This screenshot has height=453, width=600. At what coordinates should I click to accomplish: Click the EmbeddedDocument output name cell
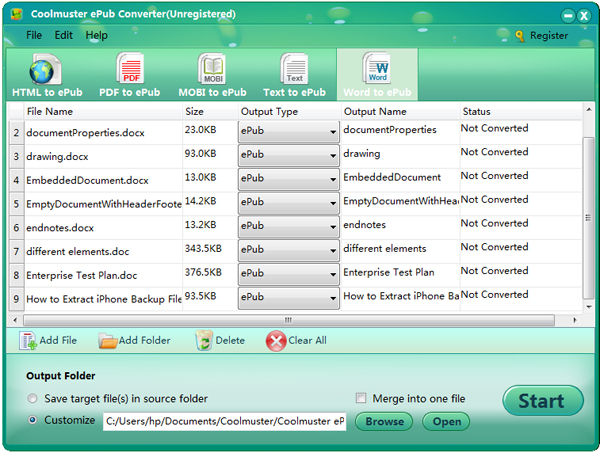(392, 177)
